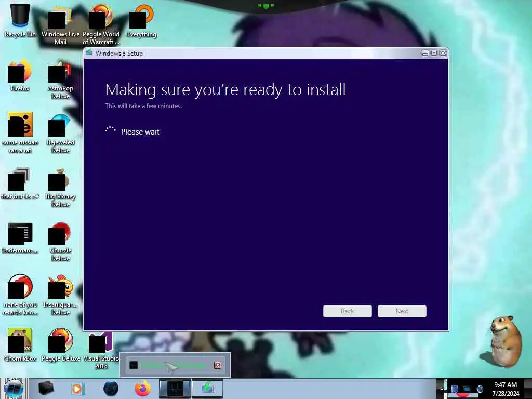Click the network monitor tray icon

click(x=467, y=389)
